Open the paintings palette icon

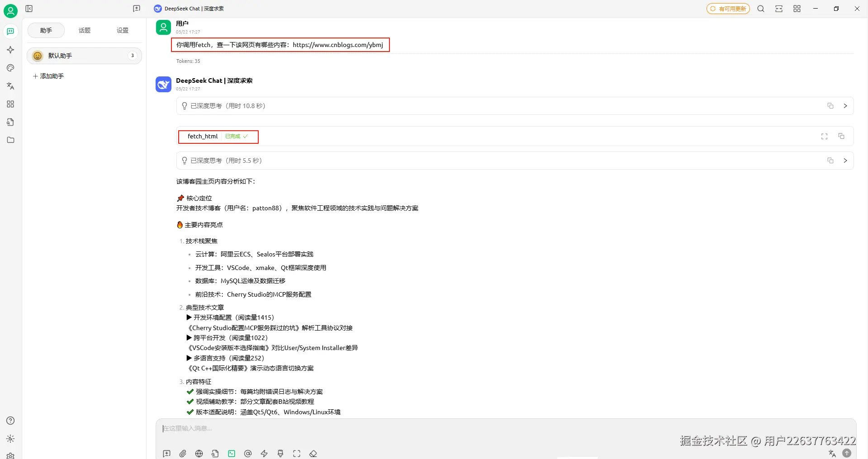(x=10, y=68)
